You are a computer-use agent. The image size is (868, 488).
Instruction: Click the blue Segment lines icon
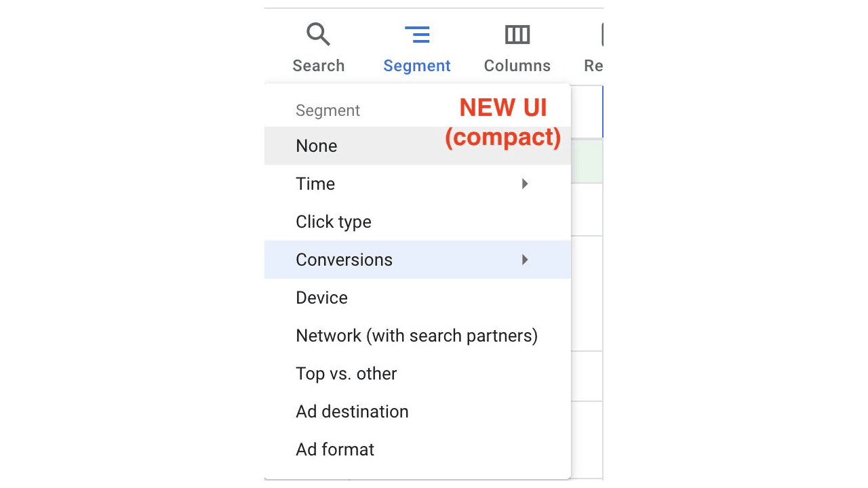click(417, 35)
